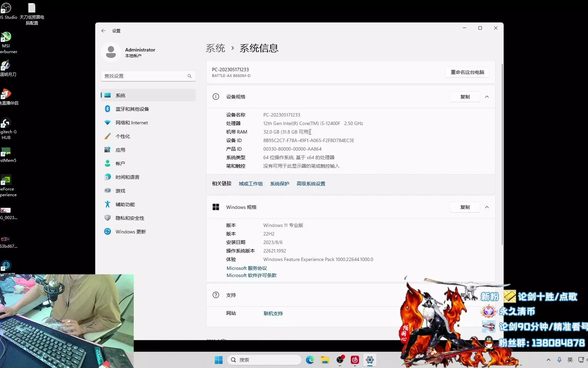
Task: Open File Explorer on the taskbar
Action: click(325, 360)
